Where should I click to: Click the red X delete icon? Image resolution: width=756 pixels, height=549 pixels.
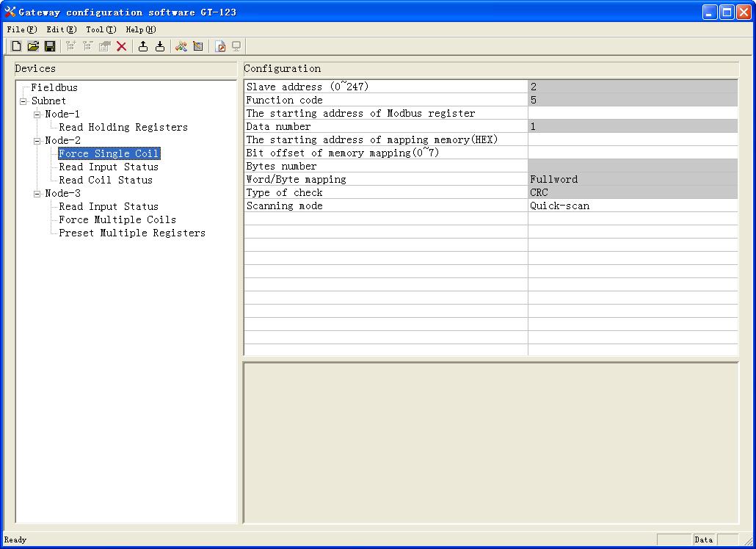(x=122, y=46)
